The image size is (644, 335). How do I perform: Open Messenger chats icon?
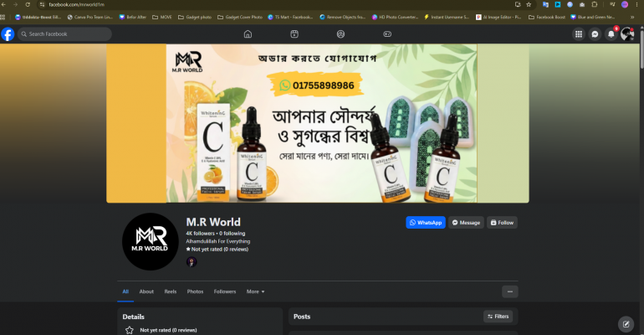point(595,34)
